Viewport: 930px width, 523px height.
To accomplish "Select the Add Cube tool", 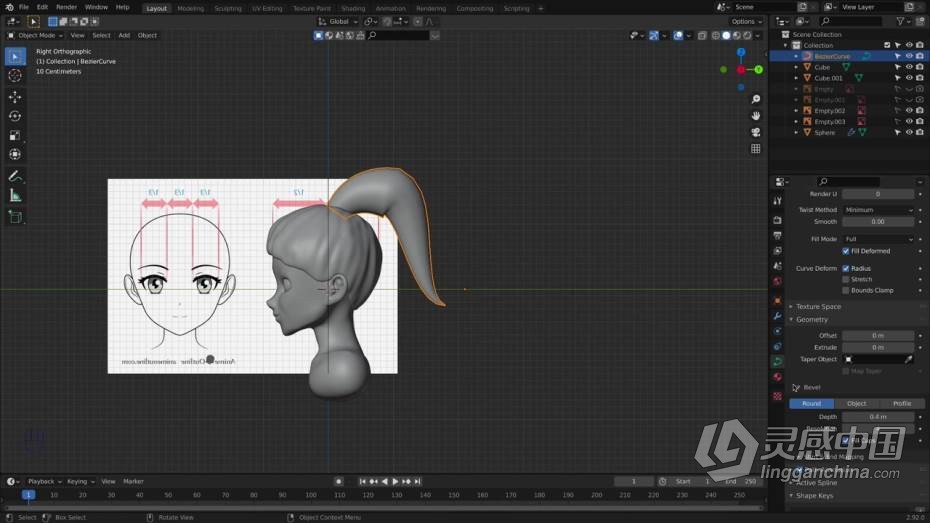I will 15,217.
